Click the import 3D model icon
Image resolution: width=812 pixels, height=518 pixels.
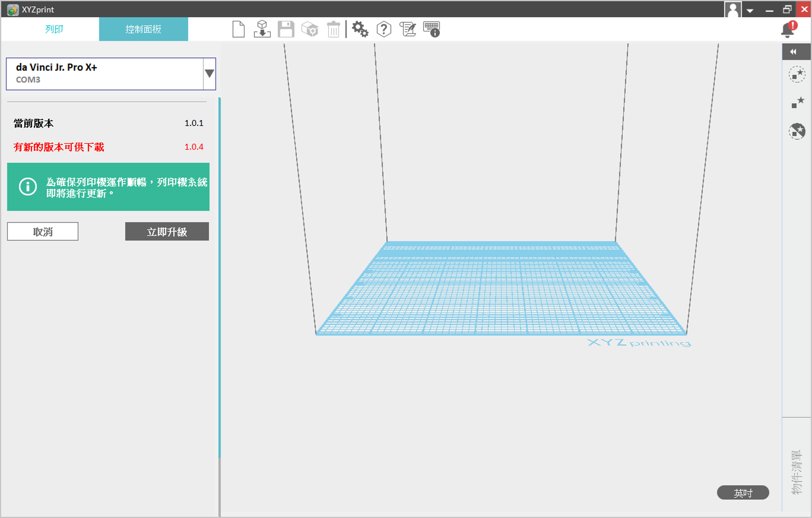pos(262,29)
